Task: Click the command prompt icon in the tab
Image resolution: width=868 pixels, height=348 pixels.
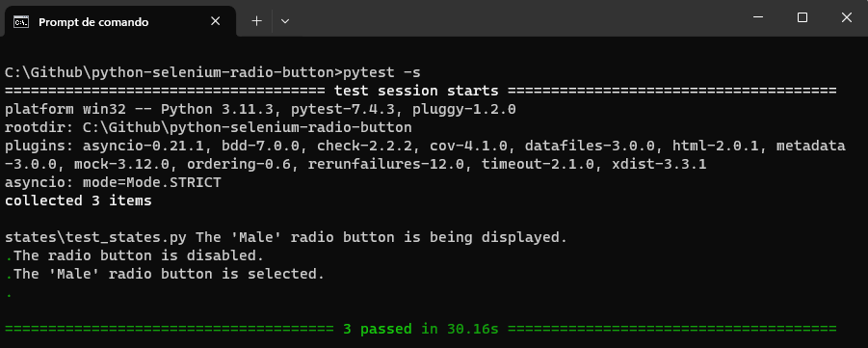Action: pos(21,22)
